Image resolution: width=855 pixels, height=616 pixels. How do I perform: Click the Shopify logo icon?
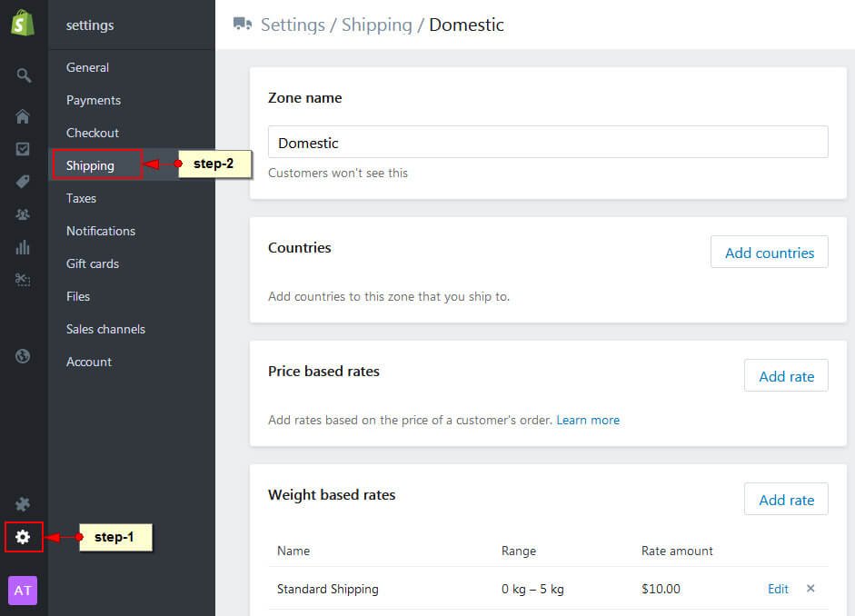(23, 24)
